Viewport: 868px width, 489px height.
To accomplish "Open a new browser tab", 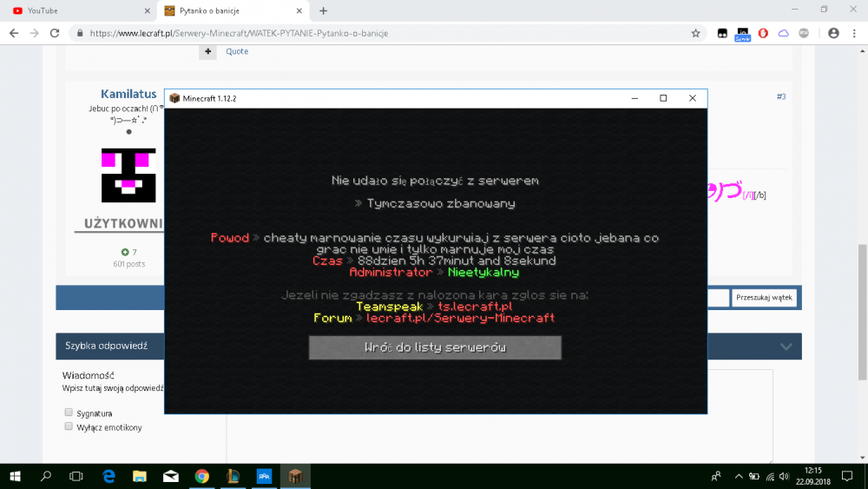I will click(323, 10).
